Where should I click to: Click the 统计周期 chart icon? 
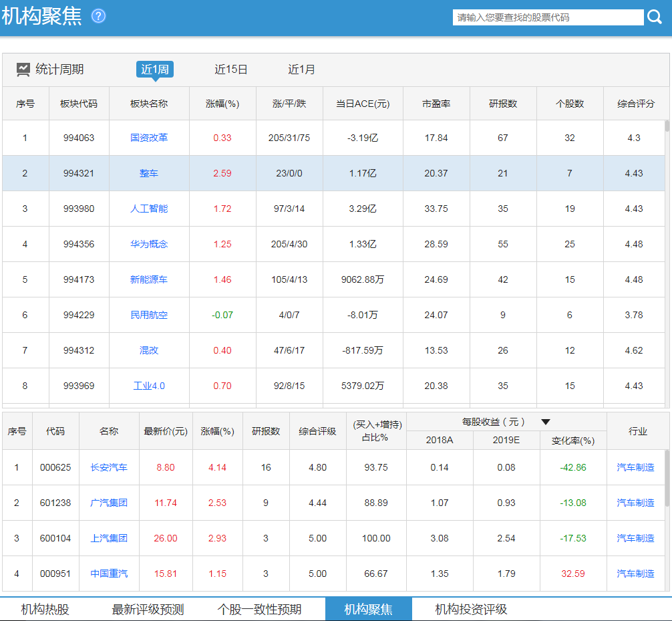(23, 70)
